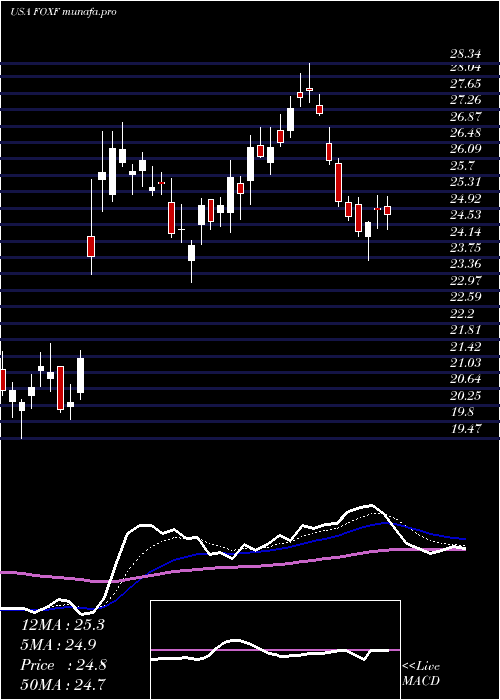Click the 26.48 price axis label
500x700 pixels.
point(466,133)
